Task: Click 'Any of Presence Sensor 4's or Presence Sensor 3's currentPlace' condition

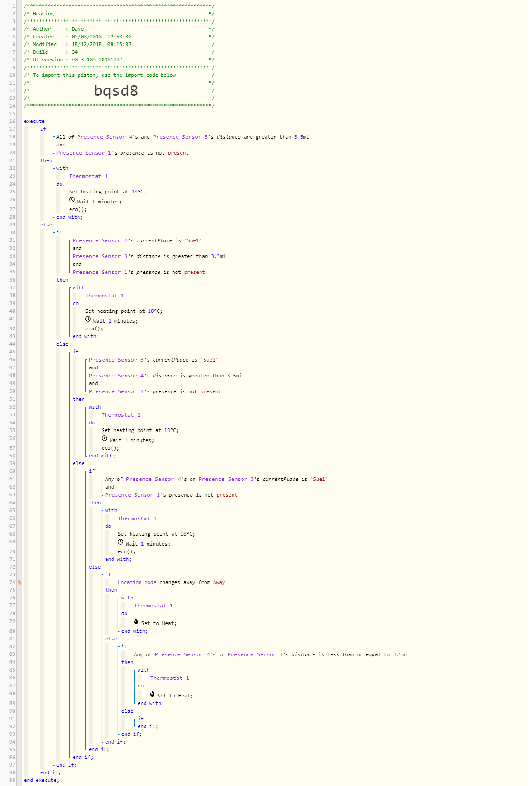Action: click(x=217, y=479)
